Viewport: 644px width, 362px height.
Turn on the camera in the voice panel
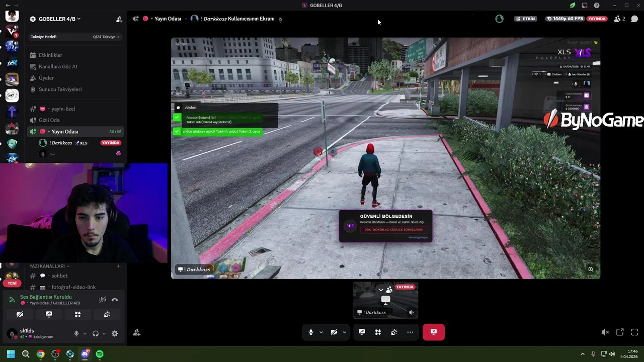tap(20, 314)
